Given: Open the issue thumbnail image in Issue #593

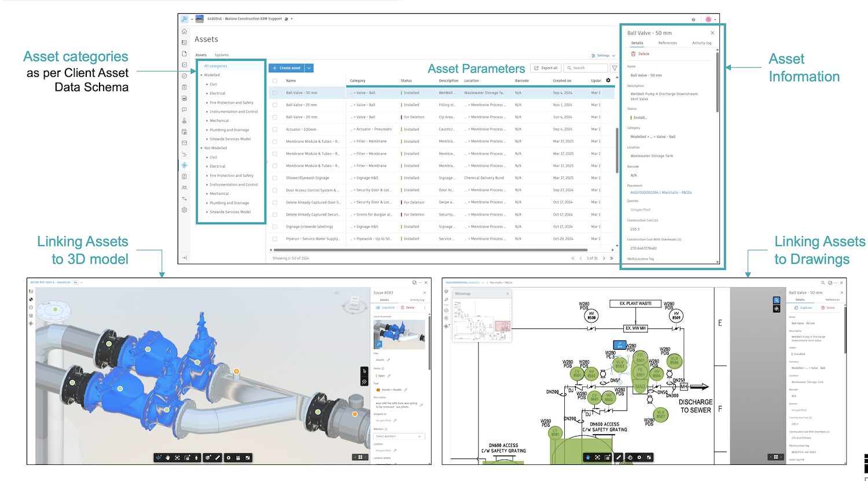Looking at the screenshot, I should pyautogui.click(x=399, y=334).
